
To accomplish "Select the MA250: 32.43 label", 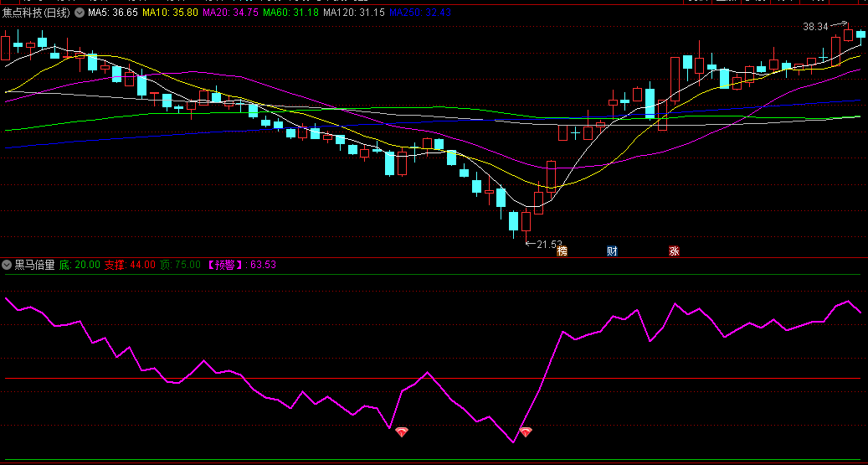I will pyautogui.click(x=419, y=13).
